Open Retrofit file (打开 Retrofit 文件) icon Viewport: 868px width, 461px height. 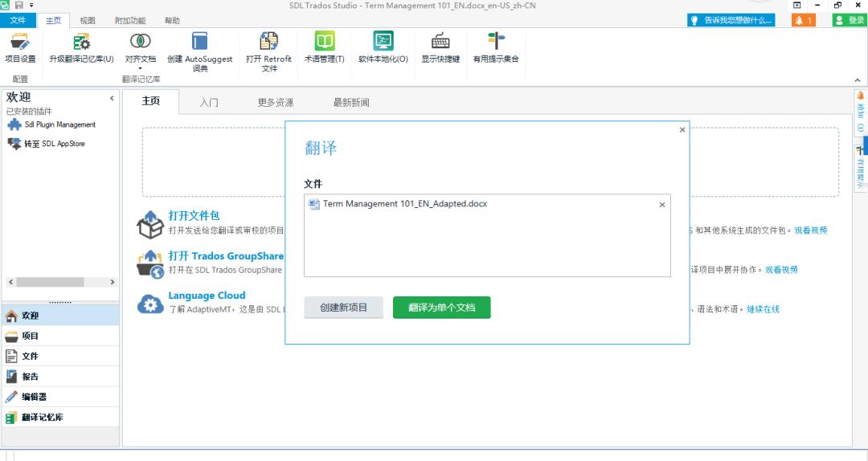[268, 42]
